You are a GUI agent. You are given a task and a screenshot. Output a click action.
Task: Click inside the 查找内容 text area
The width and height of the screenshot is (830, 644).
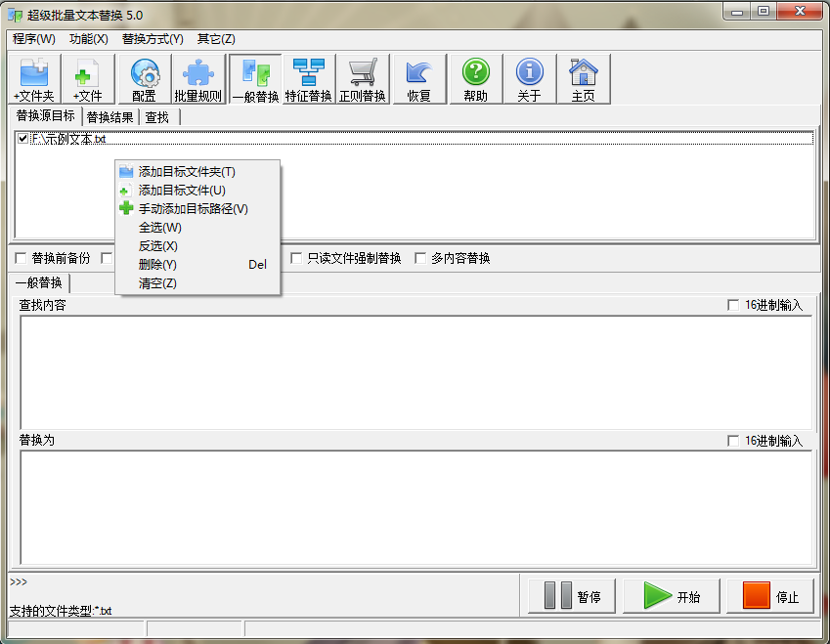point(416,372)
